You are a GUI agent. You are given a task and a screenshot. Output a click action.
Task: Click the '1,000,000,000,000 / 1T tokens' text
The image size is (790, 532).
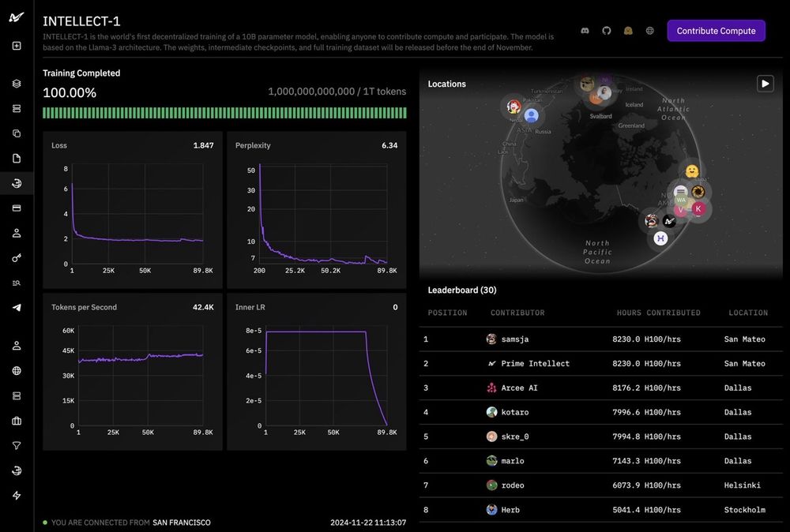pos(337,92)
